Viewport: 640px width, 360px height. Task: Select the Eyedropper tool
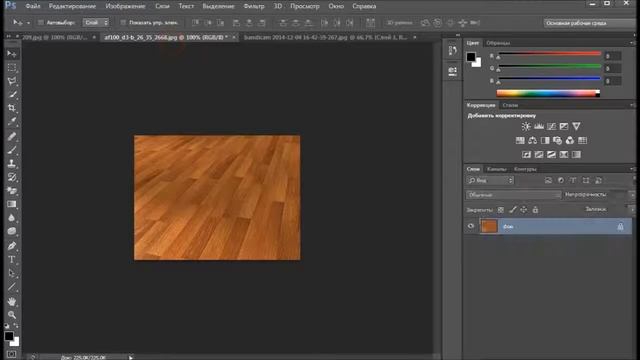(11, 122)
